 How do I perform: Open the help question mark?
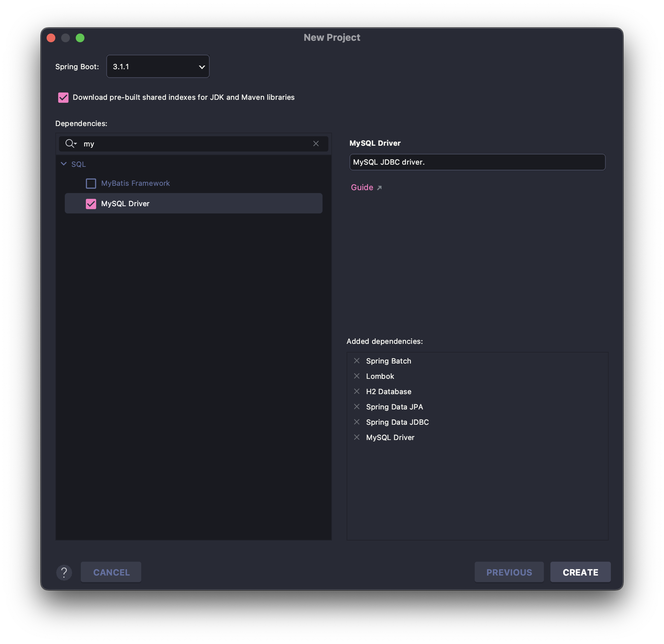64,572
